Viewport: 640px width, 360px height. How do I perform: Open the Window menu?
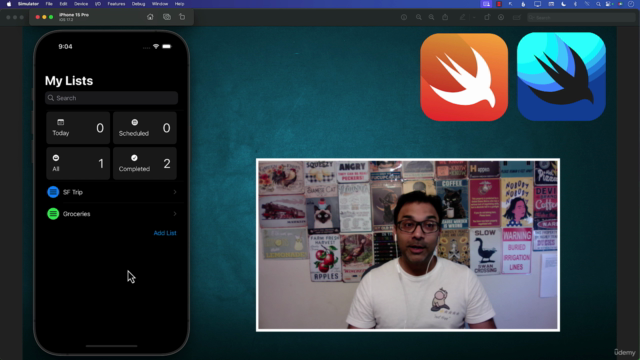coord(160,4)
